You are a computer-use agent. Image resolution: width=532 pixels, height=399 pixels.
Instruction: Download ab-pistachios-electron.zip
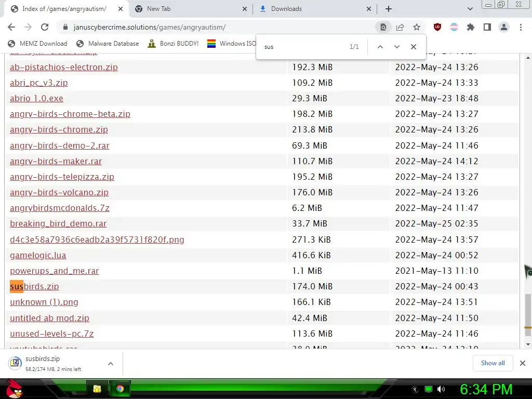click(x=64, y=67)
